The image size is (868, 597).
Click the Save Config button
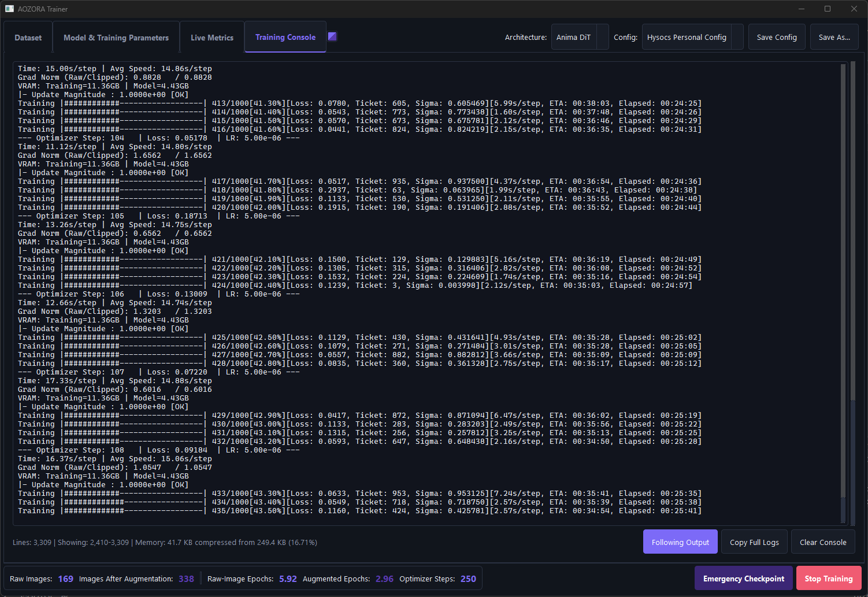(x=777, y=37)
